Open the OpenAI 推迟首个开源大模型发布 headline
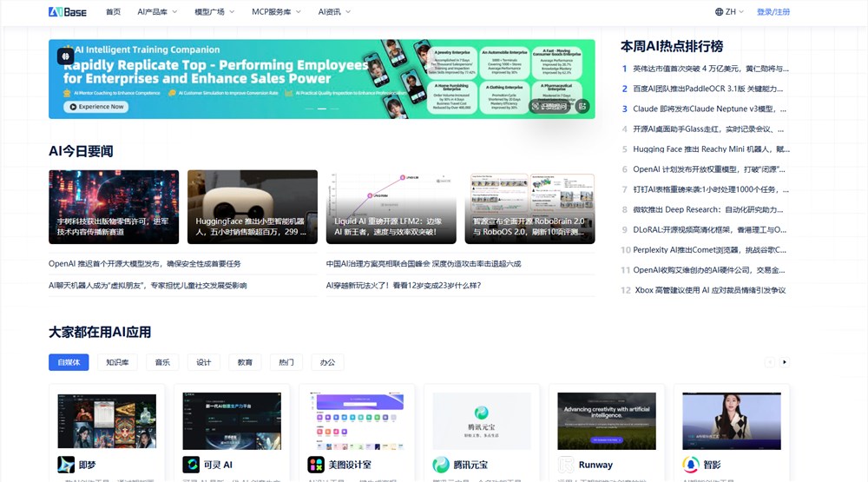The height and width of the screenshot is (482, 868). pyautogui.click(x=144, y=264)
